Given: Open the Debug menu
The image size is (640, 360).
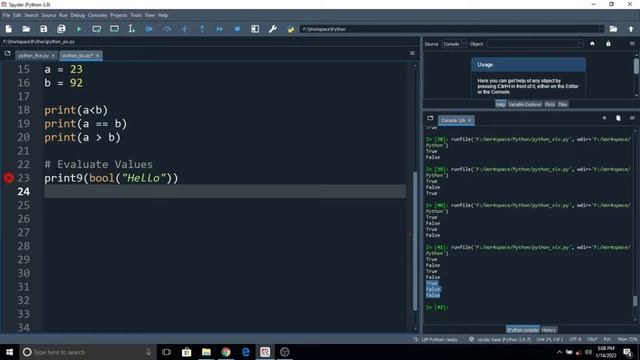Looking at the screenshot, I should 78,15.
